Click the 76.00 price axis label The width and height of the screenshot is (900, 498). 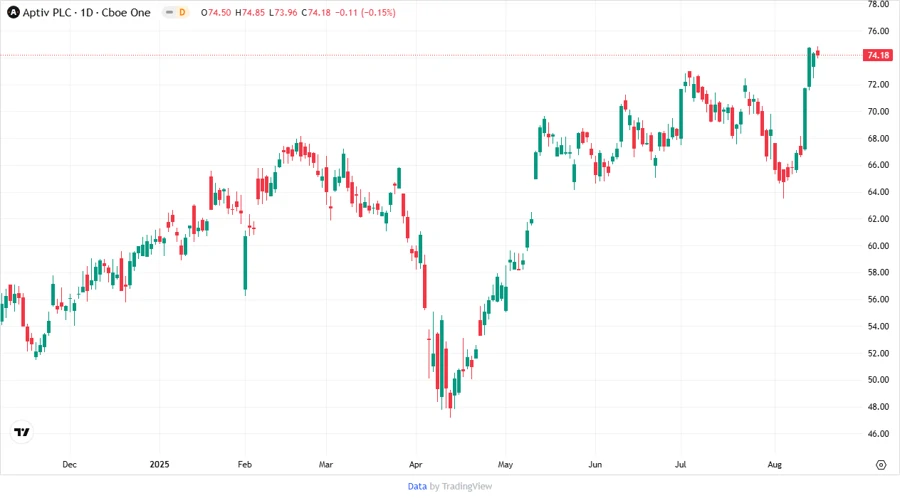tap(878, 31)
